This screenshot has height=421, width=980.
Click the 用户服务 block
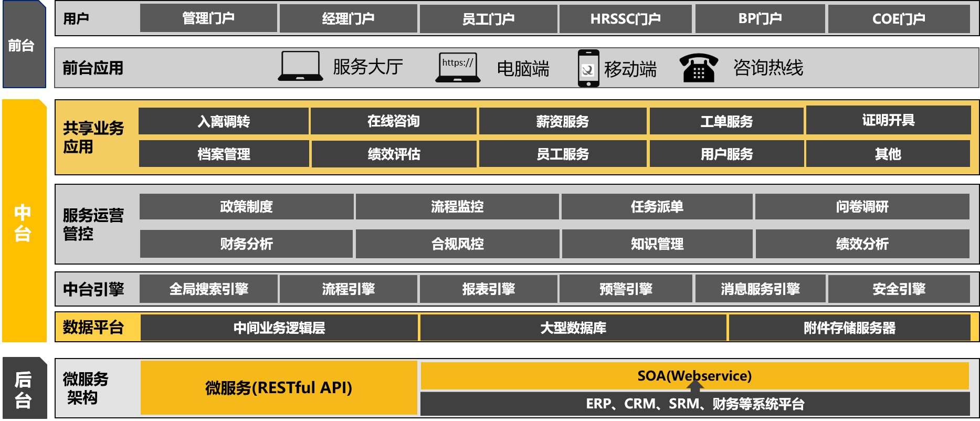(726, 154)
